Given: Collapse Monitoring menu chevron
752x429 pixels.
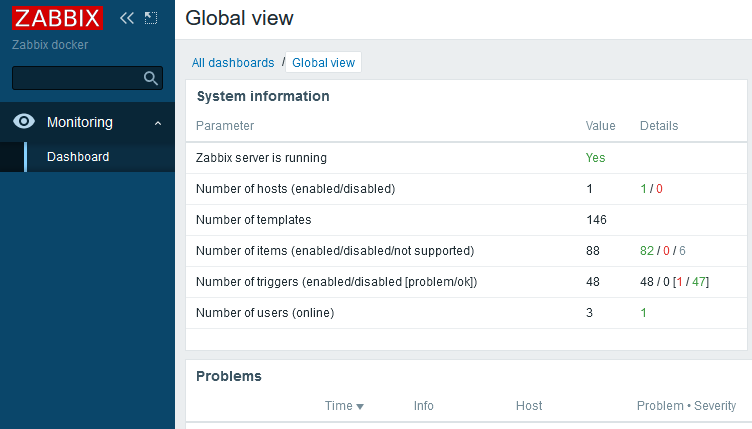Looking at the screenshot, I should pos(158,123).
